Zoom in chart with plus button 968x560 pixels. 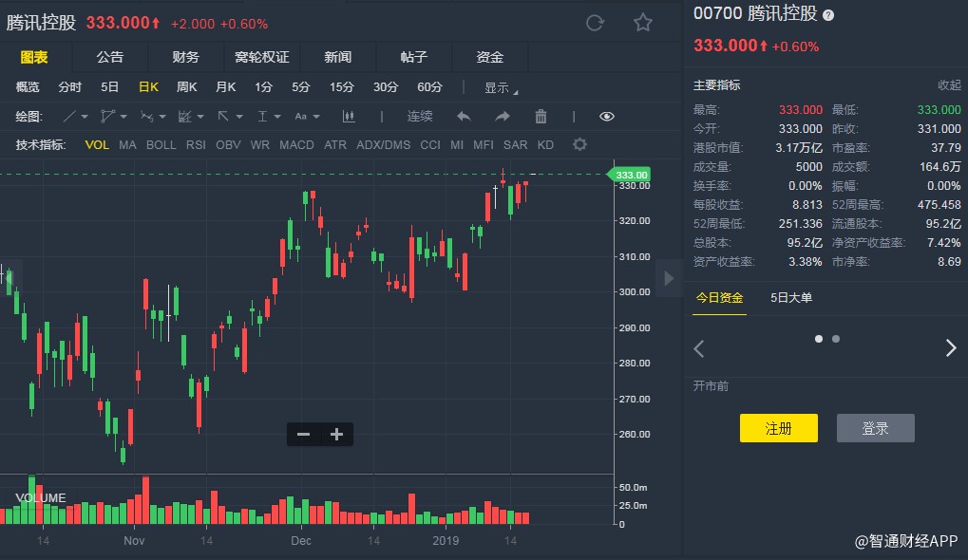[x=336, y=435]
